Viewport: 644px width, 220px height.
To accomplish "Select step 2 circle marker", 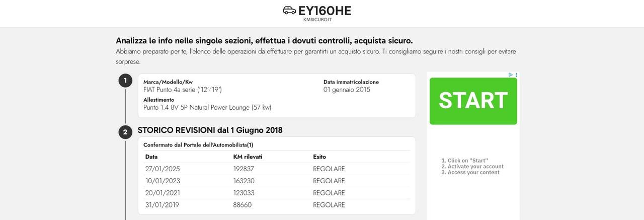I will click(125, 132).
